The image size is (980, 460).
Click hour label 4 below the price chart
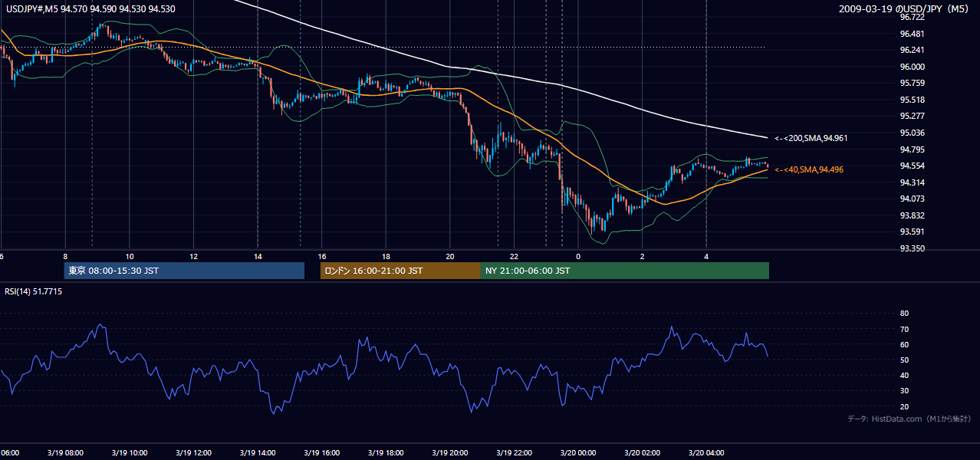point(706,257)
